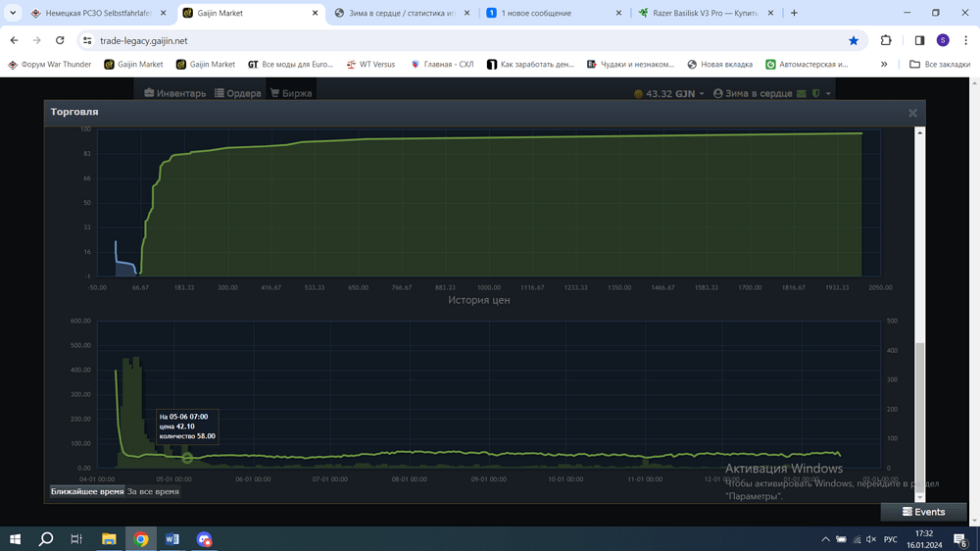980x551 pixels.
Task: Open Форум War Thunder bookmark
Action: pos(49,65)
